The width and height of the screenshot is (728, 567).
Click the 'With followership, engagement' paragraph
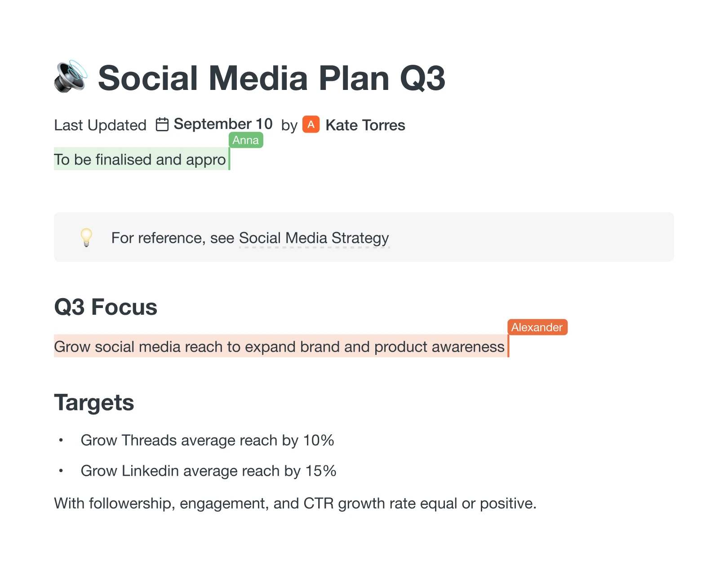(x=295, y=503)
